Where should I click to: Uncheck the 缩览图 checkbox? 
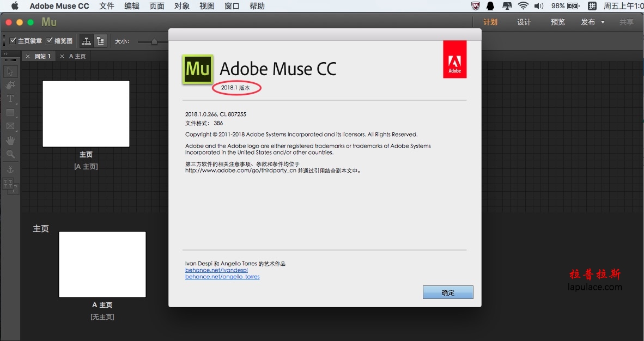click(49, 40)
